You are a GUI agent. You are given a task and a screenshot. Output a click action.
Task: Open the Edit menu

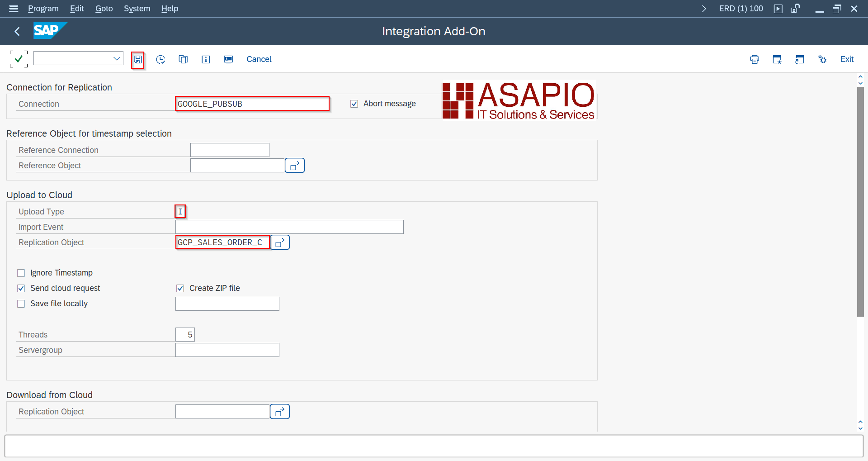coord(77,9)
